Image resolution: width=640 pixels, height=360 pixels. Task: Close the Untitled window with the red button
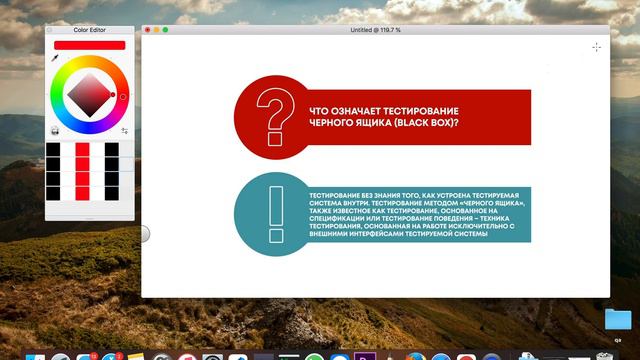tap(147, 30)
